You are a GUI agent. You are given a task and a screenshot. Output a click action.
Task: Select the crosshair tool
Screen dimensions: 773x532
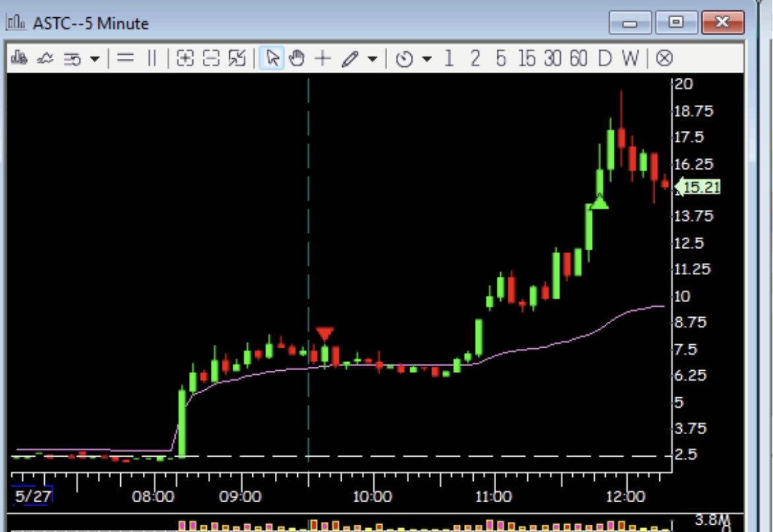coord(322,58)
